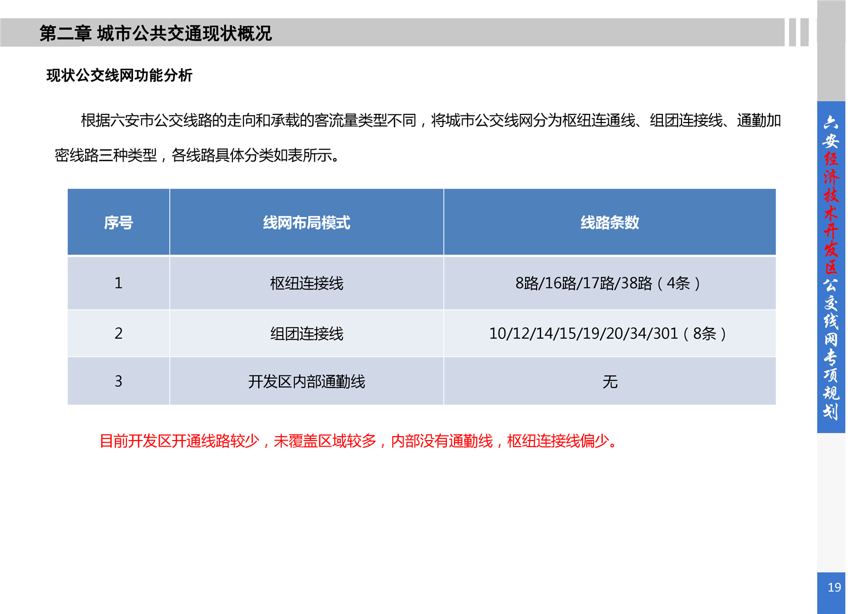Click the chapter title 第二章 城市公共交通现状概况
Viewport: 868px width, 614px height.
155,33
